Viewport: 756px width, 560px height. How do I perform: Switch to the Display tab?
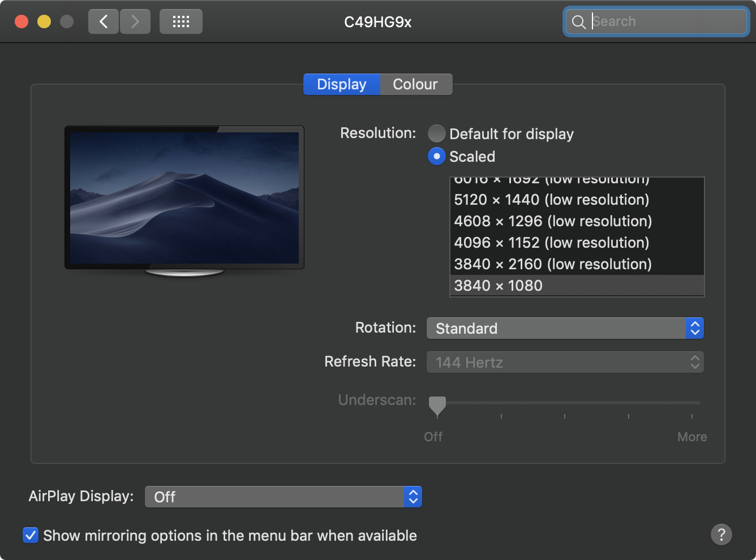[341, 84]
